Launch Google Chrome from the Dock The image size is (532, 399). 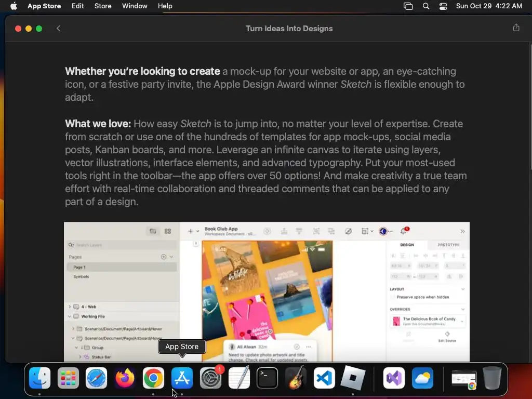tap(153, 378)
